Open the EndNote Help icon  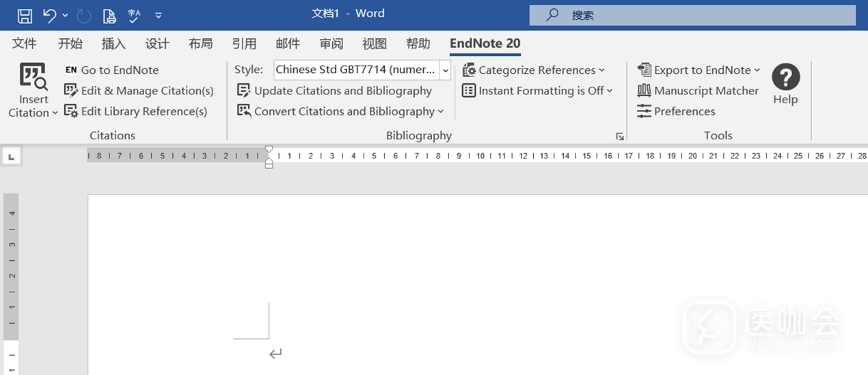pyautogui.click(x=785, y=84)
